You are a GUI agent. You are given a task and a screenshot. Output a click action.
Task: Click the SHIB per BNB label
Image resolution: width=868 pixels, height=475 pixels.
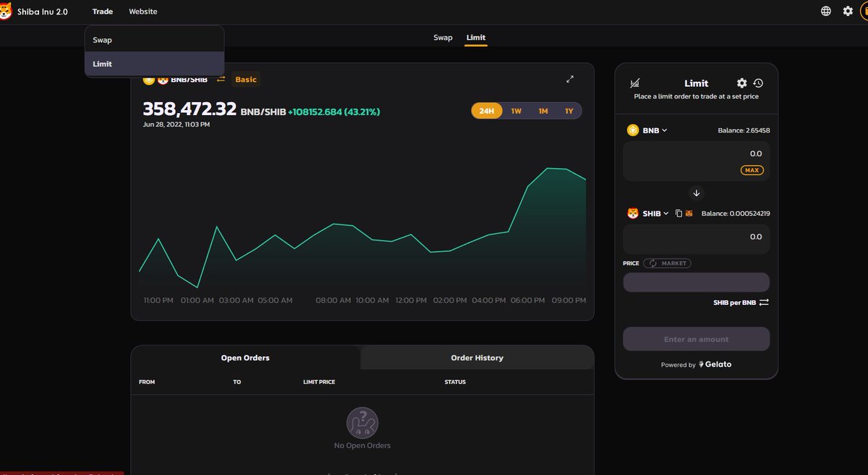coord(734,303)
